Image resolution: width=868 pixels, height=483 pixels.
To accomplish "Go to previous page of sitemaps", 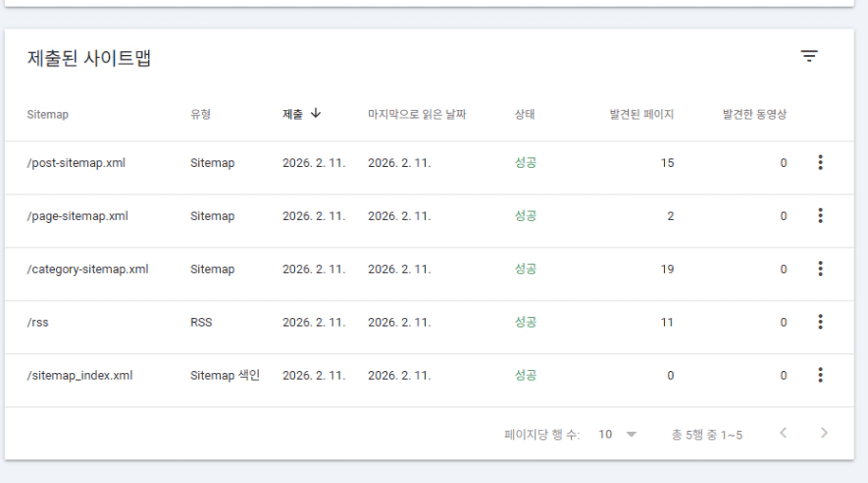I will click(782, 433).
